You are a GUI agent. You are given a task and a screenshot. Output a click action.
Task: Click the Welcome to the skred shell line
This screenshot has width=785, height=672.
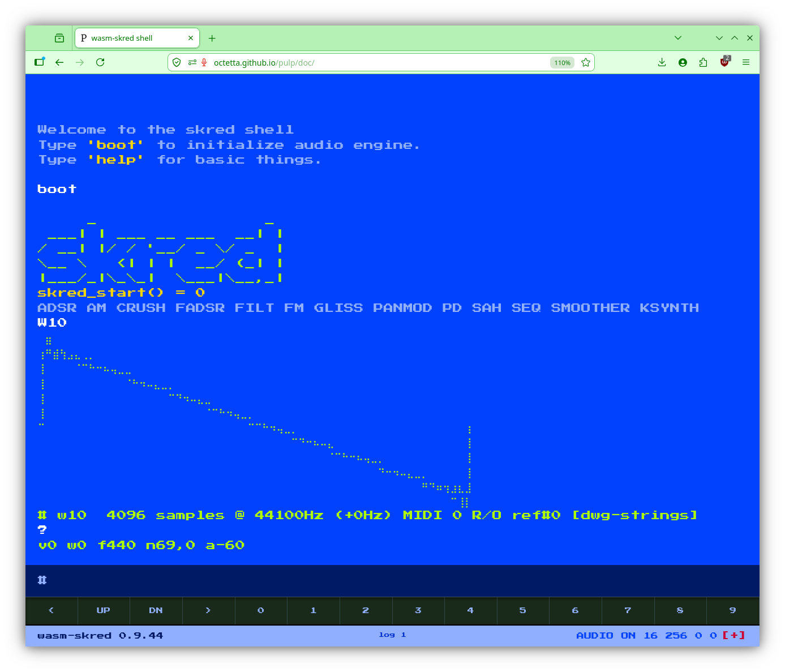coord(165,130)
